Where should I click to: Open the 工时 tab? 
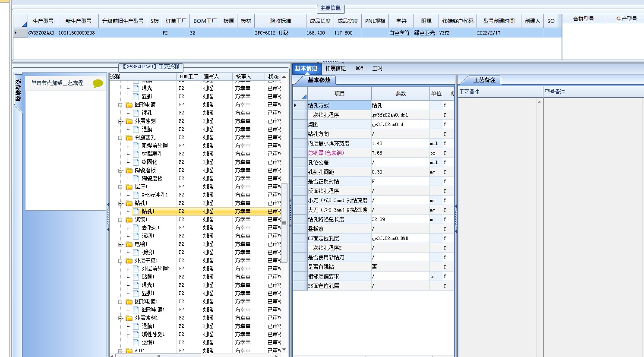[377, 68]
